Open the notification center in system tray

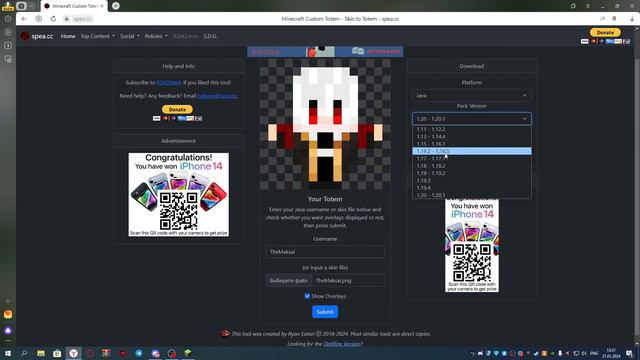pyautogui.click(x=629, y=353)
